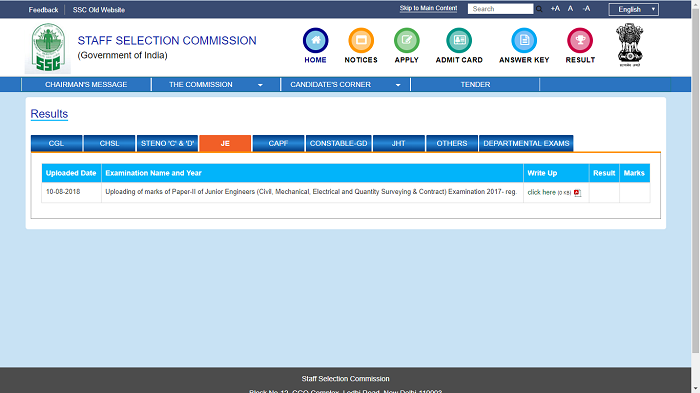Click the Government of India emblem
Screen dimensions: 700x393
(x=629, y=45)
